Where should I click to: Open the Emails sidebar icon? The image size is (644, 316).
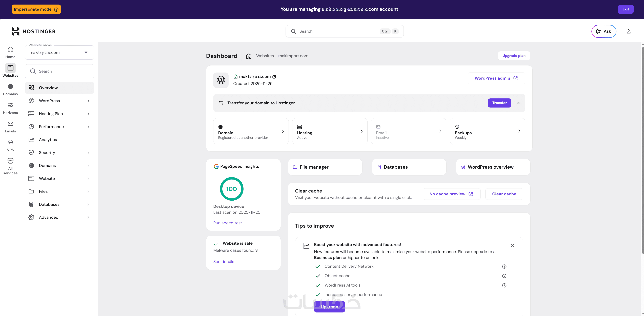[x=10, y=127]
